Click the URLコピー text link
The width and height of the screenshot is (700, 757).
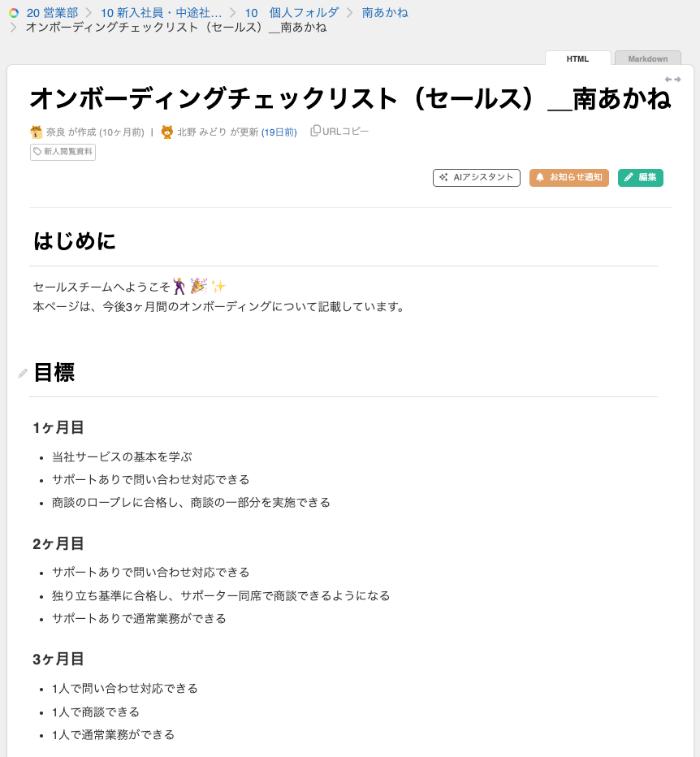[x=345, y=131]
